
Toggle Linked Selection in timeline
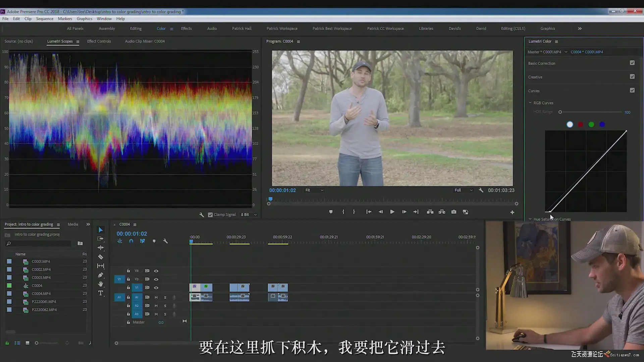point(143,241)
